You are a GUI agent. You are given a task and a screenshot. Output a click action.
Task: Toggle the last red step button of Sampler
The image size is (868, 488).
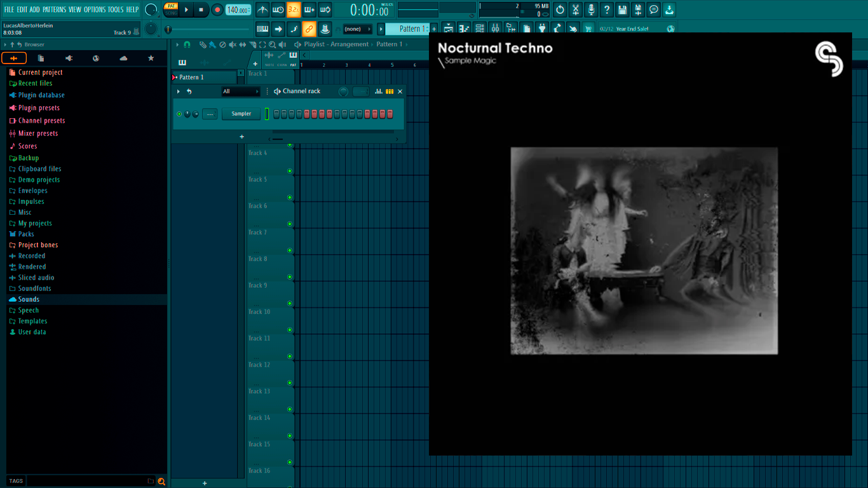point(390,114)
